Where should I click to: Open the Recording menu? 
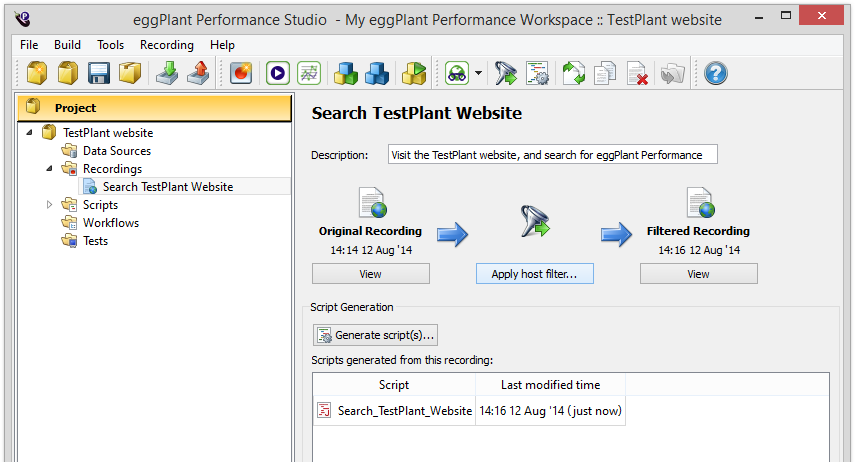[167, 45]
